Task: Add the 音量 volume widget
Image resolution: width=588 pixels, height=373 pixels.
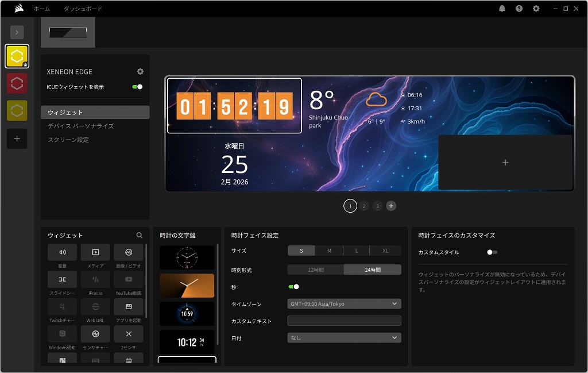Action: click(62, 252)
